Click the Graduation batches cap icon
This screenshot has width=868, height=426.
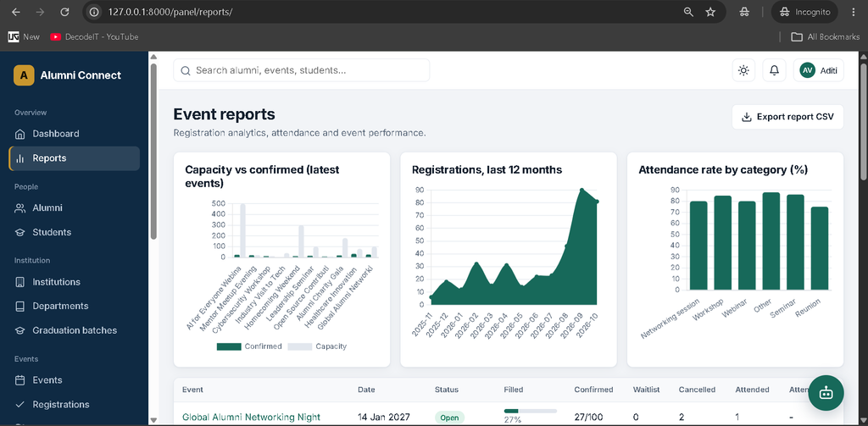point(20,330)
